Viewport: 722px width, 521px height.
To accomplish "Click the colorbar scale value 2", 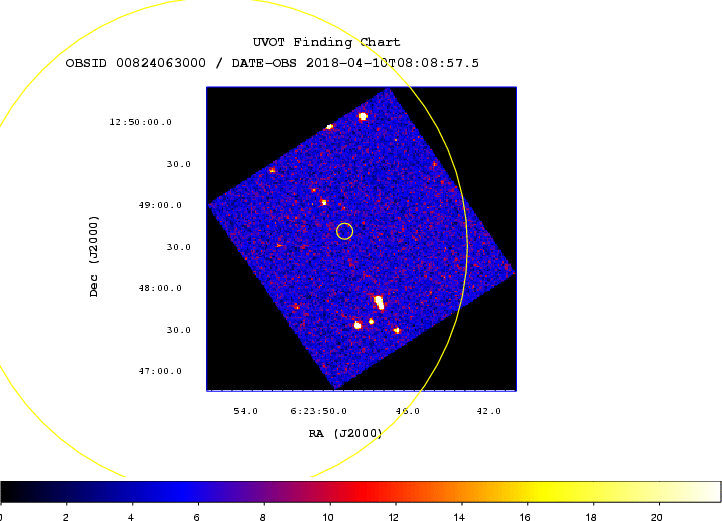I will [66, 517].
